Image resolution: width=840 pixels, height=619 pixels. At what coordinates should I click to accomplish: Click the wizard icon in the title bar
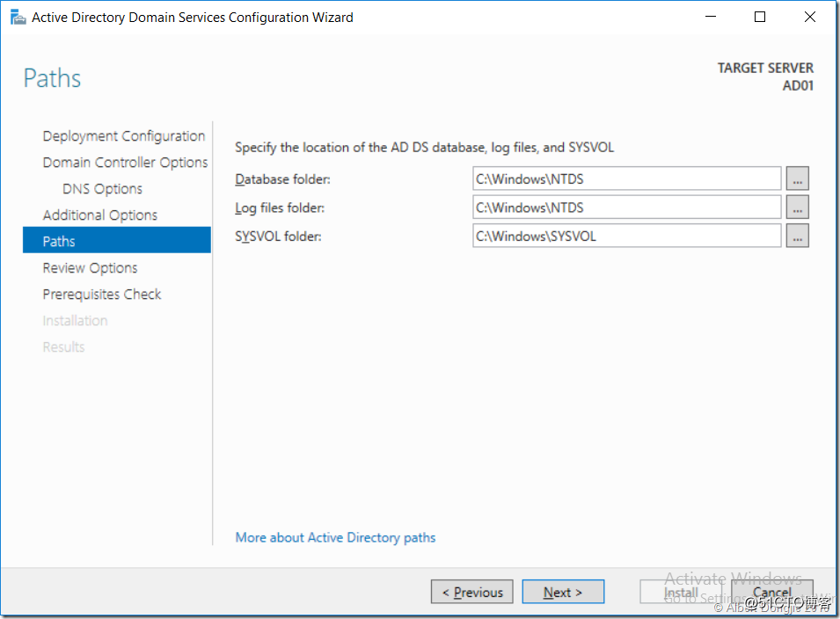pos(18,17)
